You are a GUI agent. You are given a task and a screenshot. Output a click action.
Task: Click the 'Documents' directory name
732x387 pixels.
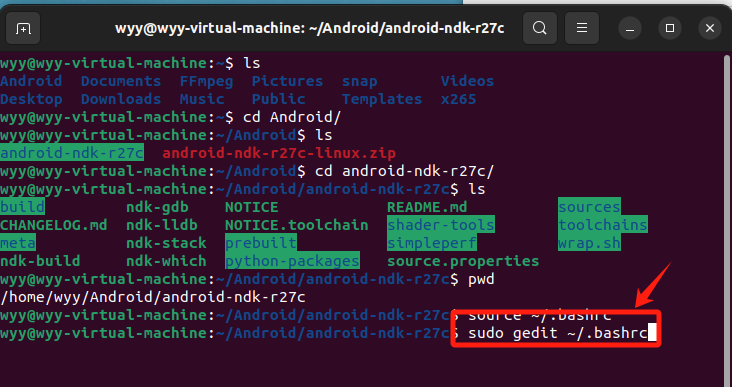point(121,81)
